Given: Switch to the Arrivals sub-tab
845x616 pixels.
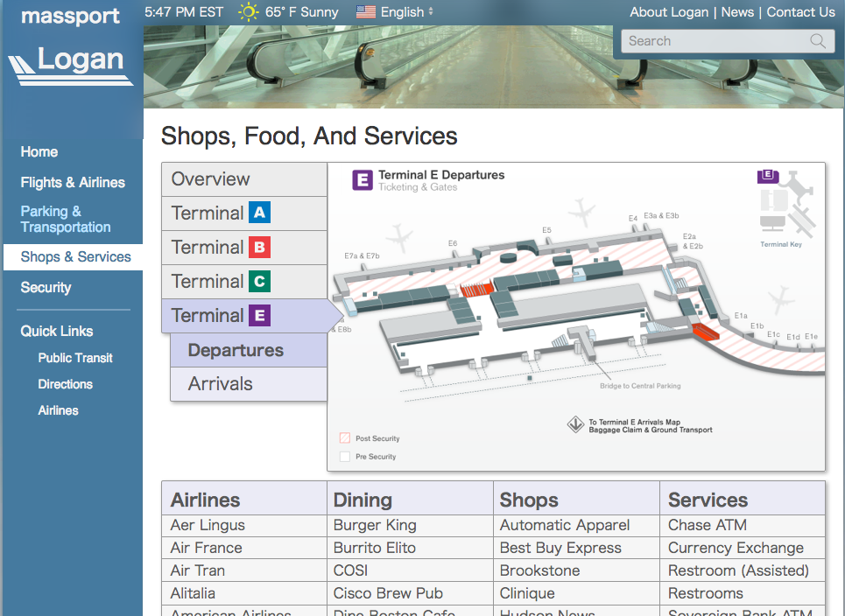Looking at the screenshot, I should 221,384.
